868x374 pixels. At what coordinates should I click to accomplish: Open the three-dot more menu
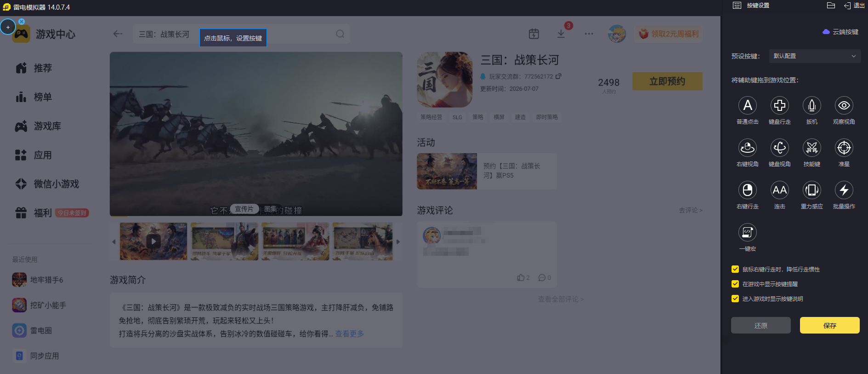click(x=589, y=34)
